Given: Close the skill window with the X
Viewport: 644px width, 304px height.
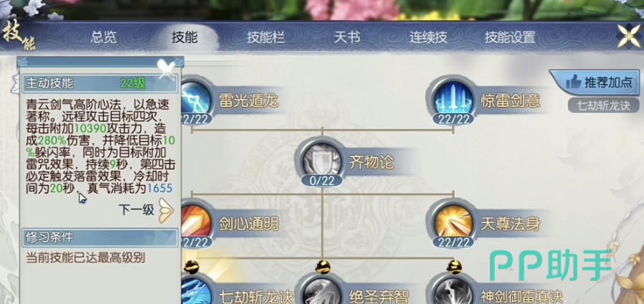Looking at the screenshot, I should point(630,36).
